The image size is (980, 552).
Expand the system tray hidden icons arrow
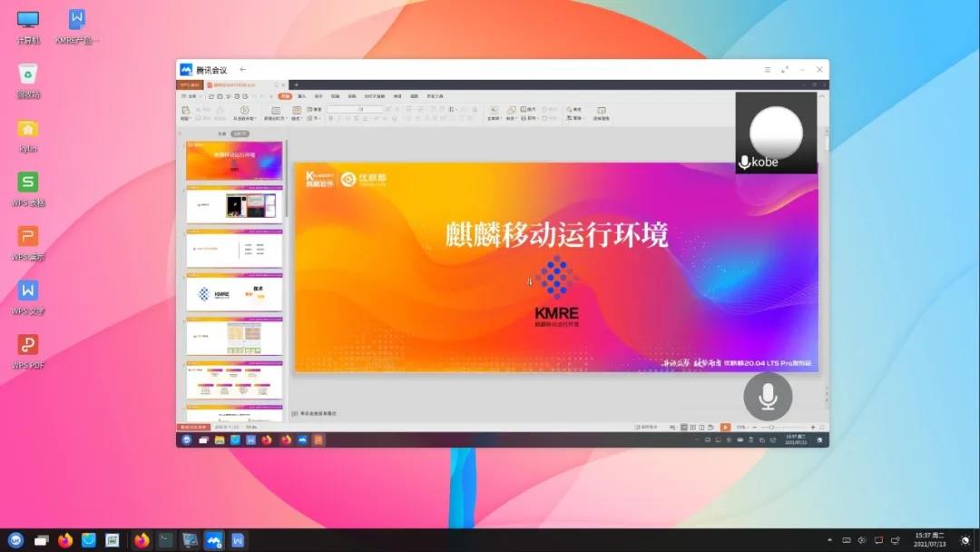pos(829,540)
